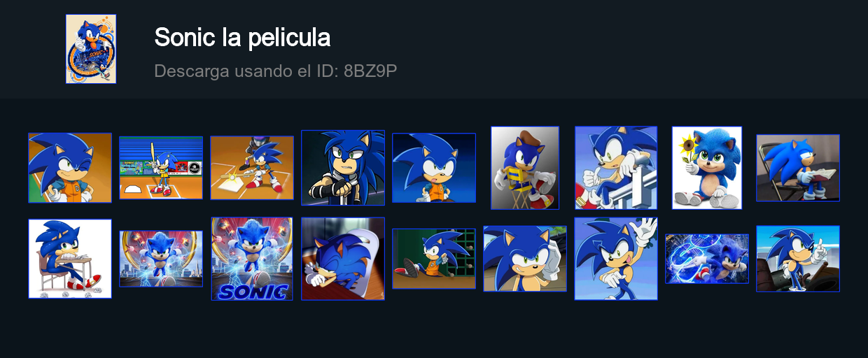Screen dimensions: 868x358
Task: Choose Sonic pointing finger up near tires
Action: pyautogui.click(x=798, y=259)
